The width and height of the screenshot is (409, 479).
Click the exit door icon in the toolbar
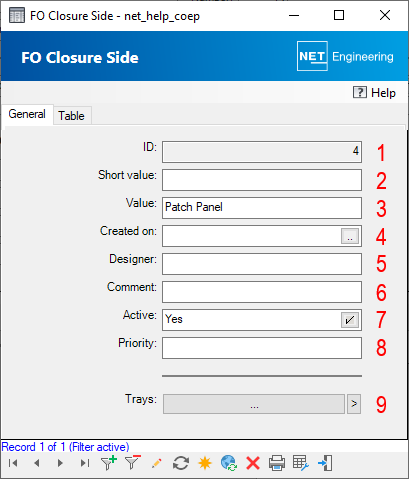[x=325, y=463]
